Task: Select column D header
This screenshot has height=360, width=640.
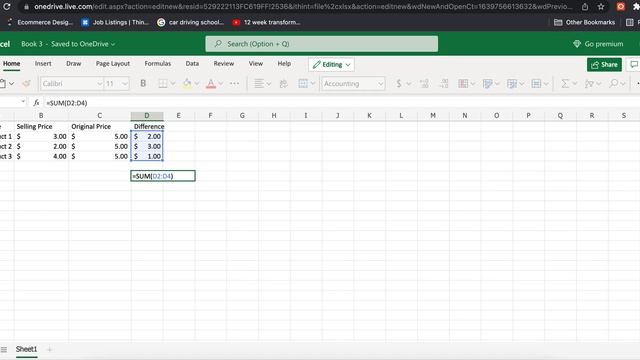Action: 147,116
